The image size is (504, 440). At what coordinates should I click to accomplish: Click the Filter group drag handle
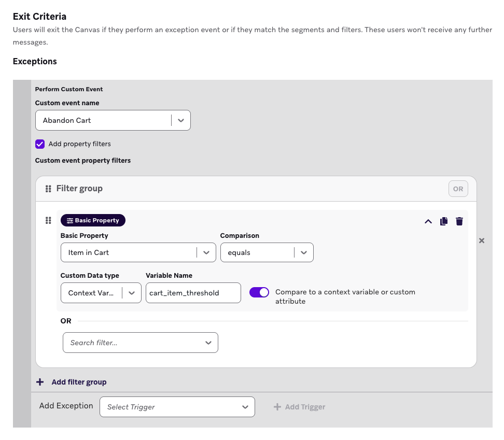click(x=49, y=188)
